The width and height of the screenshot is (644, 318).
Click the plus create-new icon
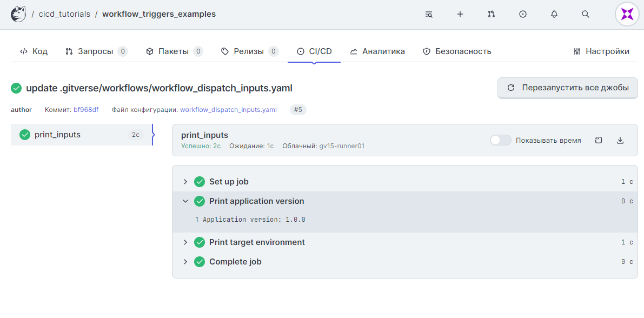pyautogui.click(x=460, y=15)
